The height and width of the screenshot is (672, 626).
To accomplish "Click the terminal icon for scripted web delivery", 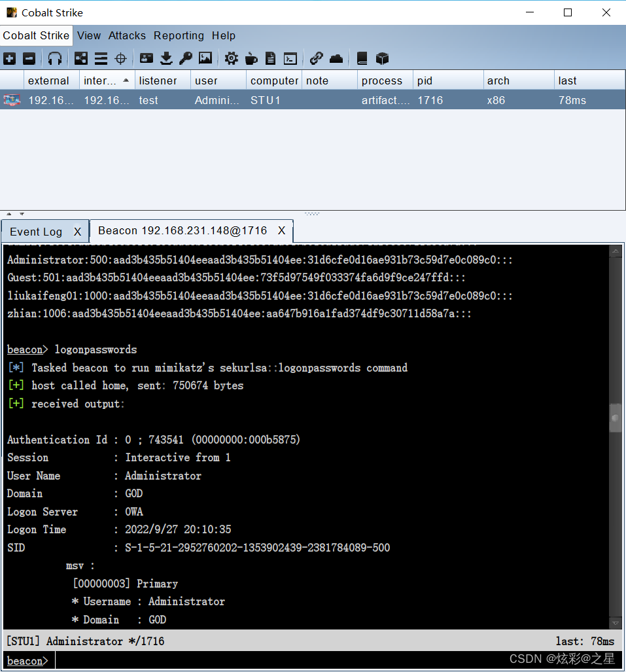I will [x=290, y=58].
